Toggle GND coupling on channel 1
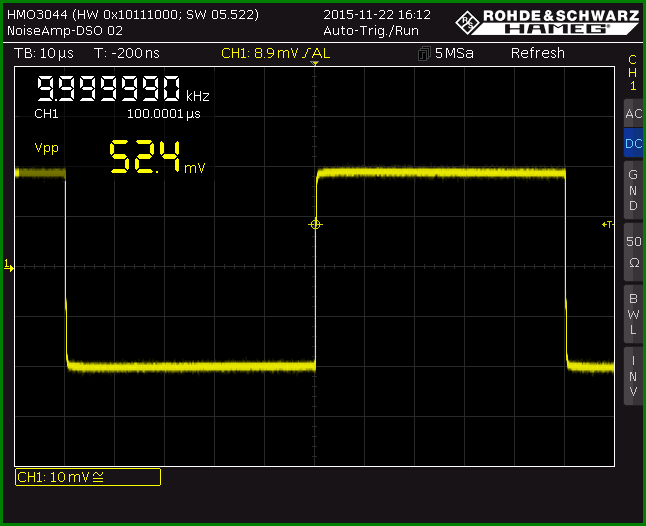646x526 pixels. pyautogui.click(x=633, y=190)
